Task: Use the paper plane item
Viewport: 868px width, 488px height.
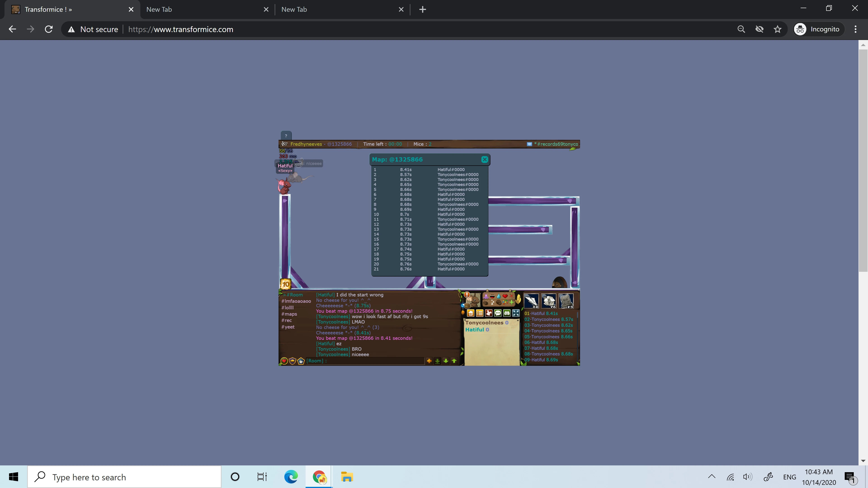Action: (x=531, y=301)
